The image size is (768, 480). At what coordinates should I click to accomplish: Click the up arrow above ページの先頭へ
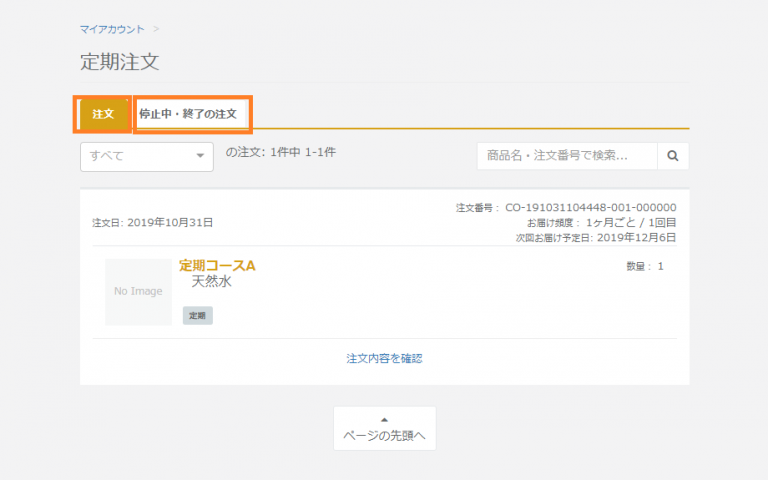click(x=385, y=419)
